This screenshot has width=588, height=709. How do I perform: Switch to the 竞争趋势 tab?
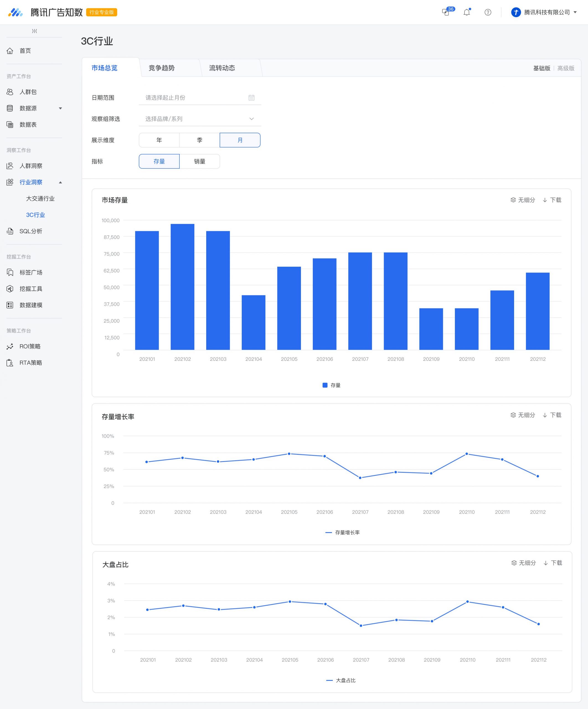(162, 68)
